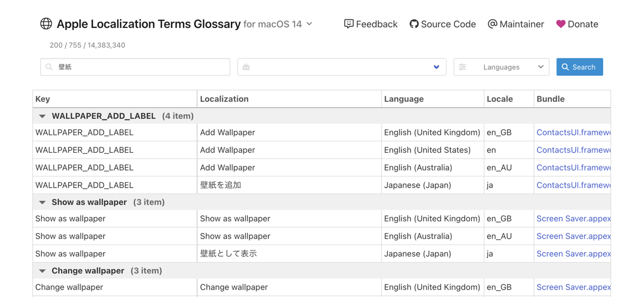Screen dimensions: 644x297
Task: Open the macOS 14 version dropdown
Action: point(309,24)
